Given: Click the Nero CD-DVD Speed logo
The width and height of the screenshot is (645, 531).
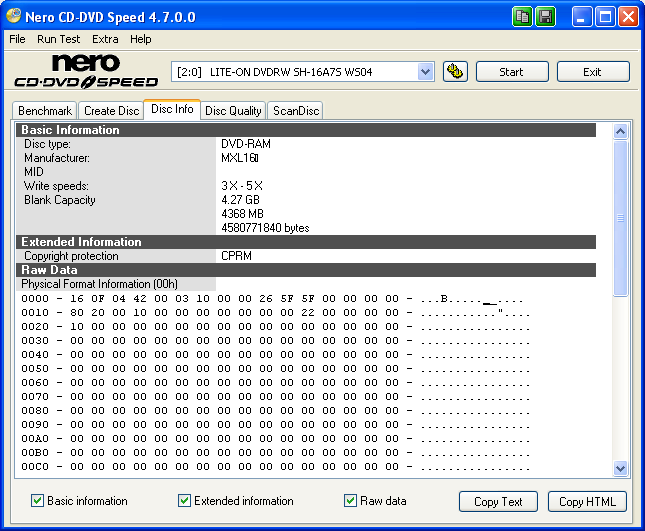Looking at the screenshot, I should 86,71.
